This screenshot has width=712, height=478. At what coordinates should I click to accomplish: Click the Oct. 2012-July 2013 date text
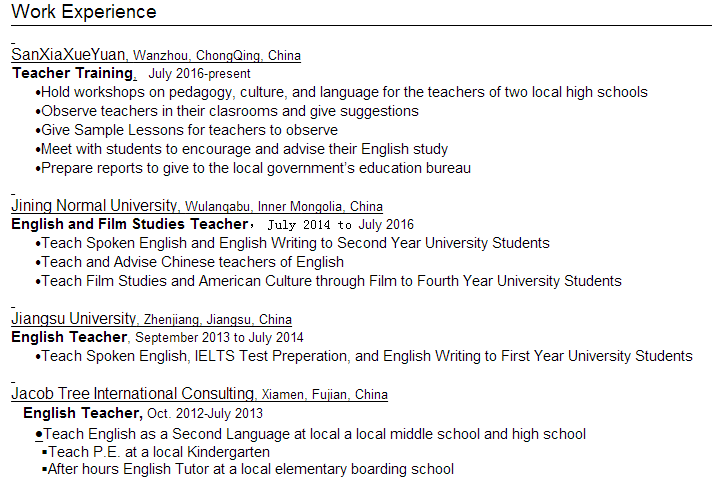coord(205,413)
